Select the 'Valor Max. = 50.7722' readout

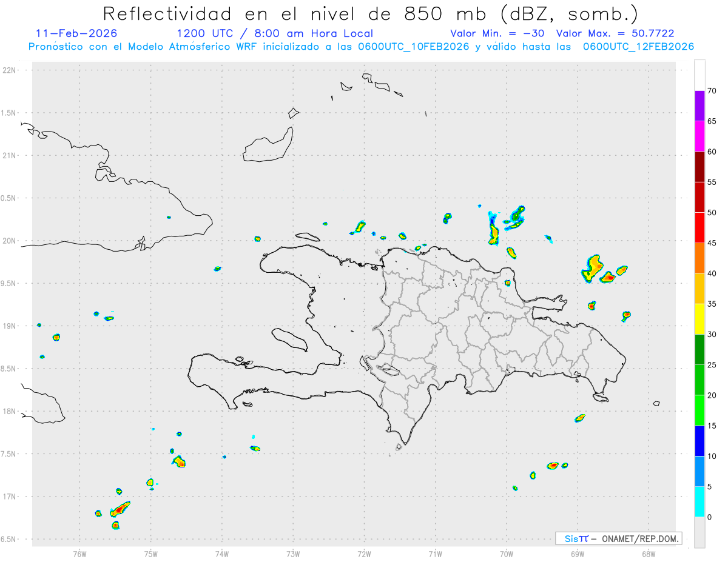click(x=615, y=33)
